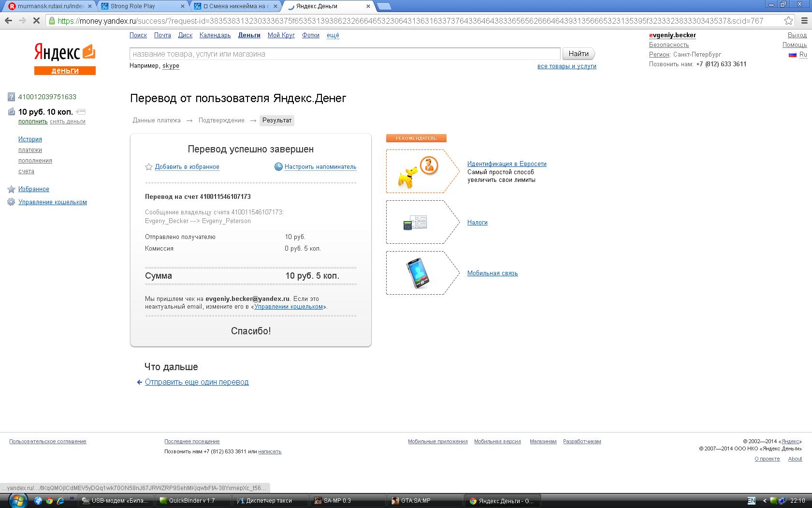
Task: Click пополнить link under balance
Action: pos(33,121)
